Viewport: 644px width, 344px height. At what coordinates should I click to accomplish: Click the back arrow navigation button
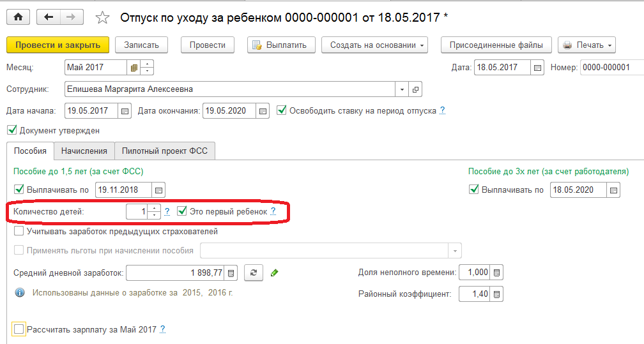[x=49, y=17]
